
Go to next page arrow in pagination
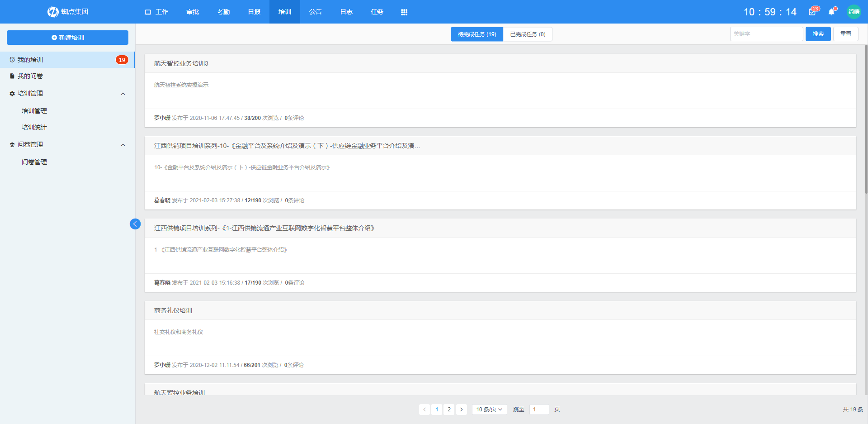[461, 410]
